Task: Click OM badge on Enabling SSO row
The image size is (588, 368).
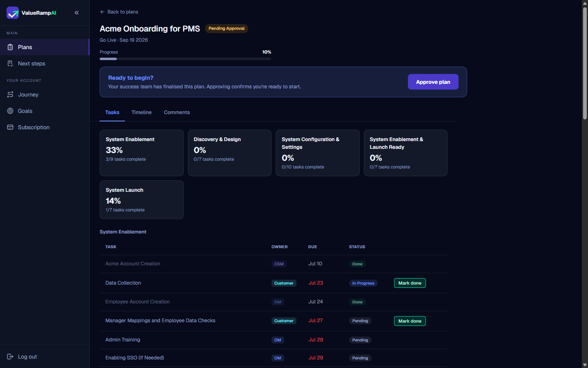Action: [x=278, y=358]
